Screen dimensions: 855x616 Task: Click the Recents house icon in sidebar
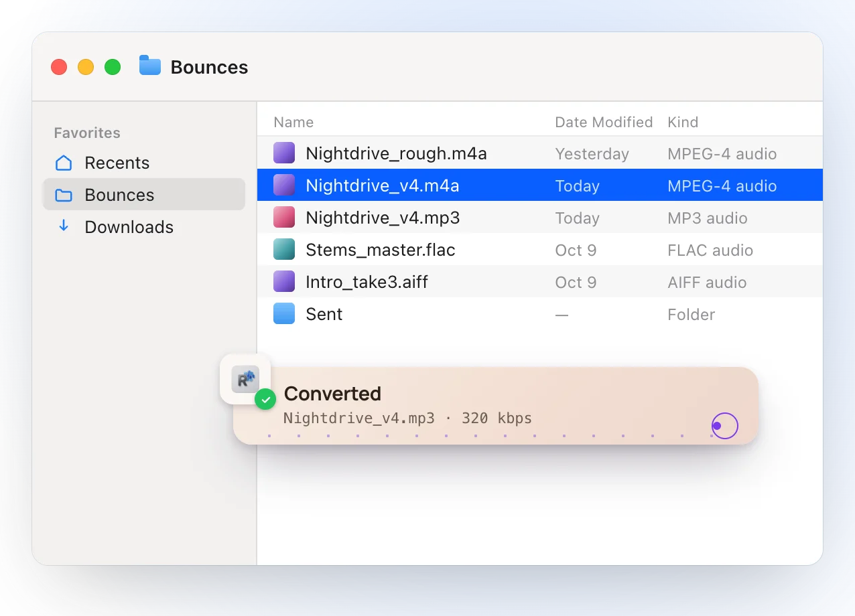(x=64, y=163)
